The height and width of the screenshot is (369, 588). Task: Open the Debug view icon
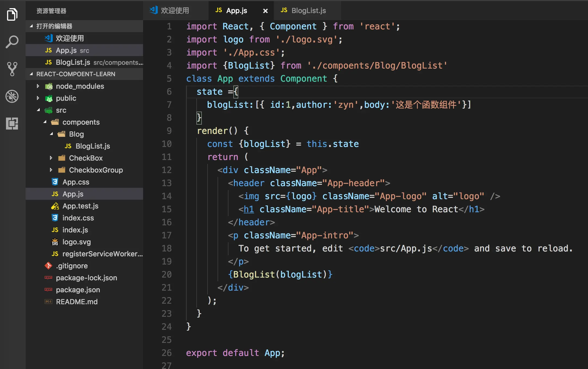point(12,96)
